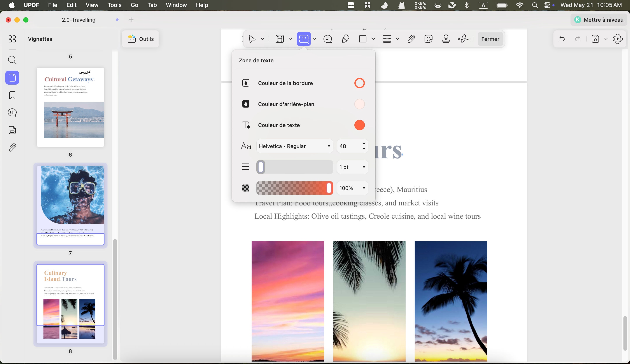Open the 1 pt border thickness dropdown
Screen dimensions: 630x364
(x=352, y=167)
